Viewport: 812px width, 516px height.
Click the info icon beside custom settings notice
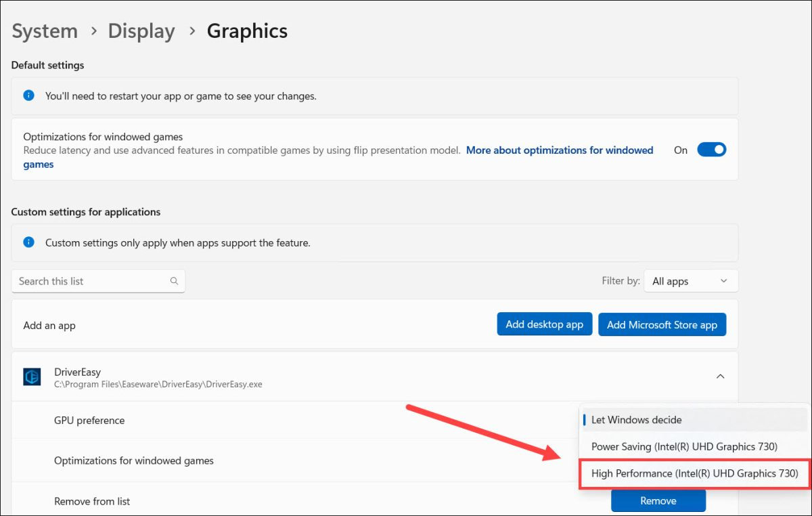pyautogui.click(x=28, y=242)
